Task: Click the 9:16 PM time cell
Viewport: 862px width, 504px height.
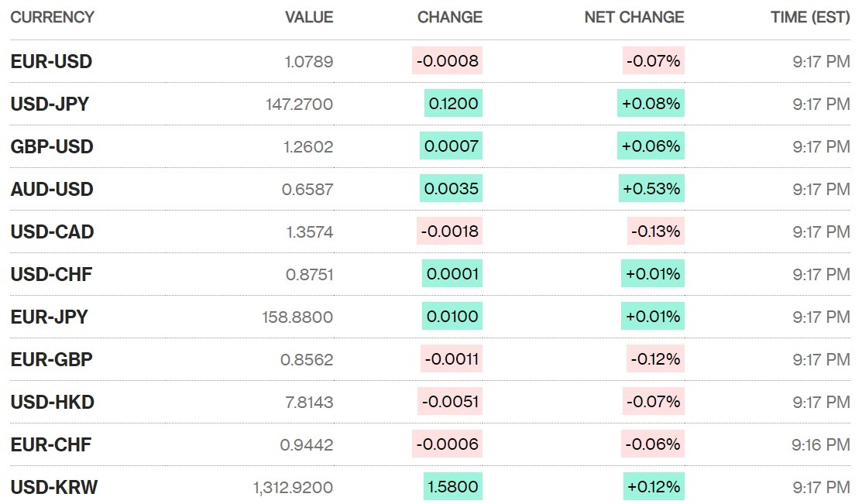Action: 821,444
